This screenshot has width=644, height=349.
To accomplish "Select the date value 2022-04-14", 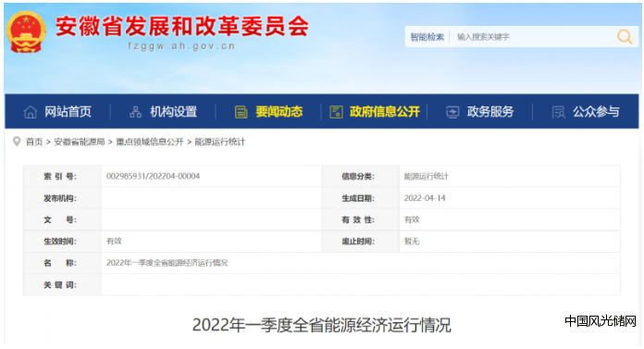I will click(x=425, y=198).
